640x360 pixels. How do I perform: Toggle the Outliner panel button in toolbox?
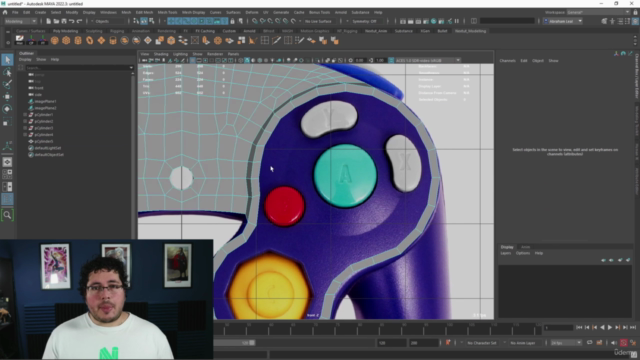(7, 199)
